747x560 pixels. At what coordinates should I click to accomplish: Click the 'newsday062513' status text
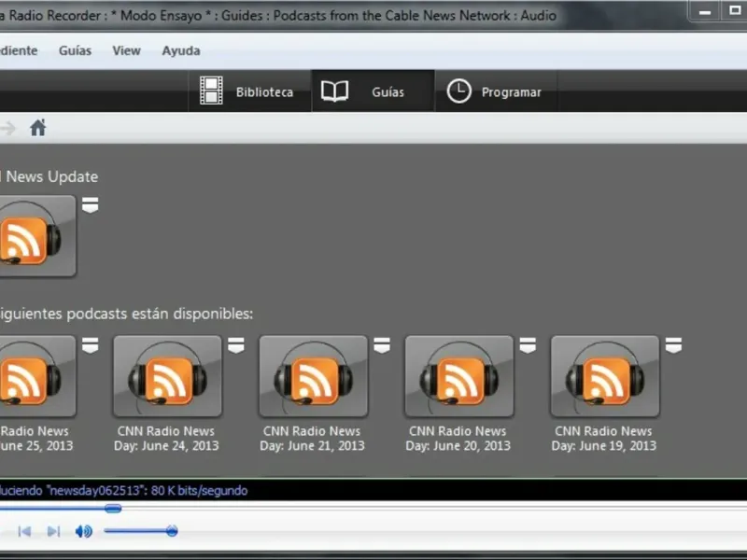pyautogui.click(x=95, y=491)
